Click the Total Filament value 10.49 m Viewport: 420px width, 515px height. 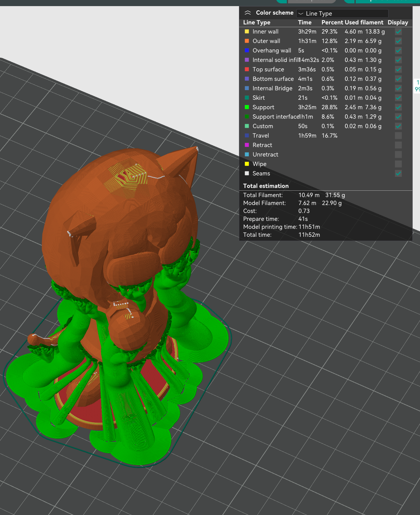[x=309, y=195]
